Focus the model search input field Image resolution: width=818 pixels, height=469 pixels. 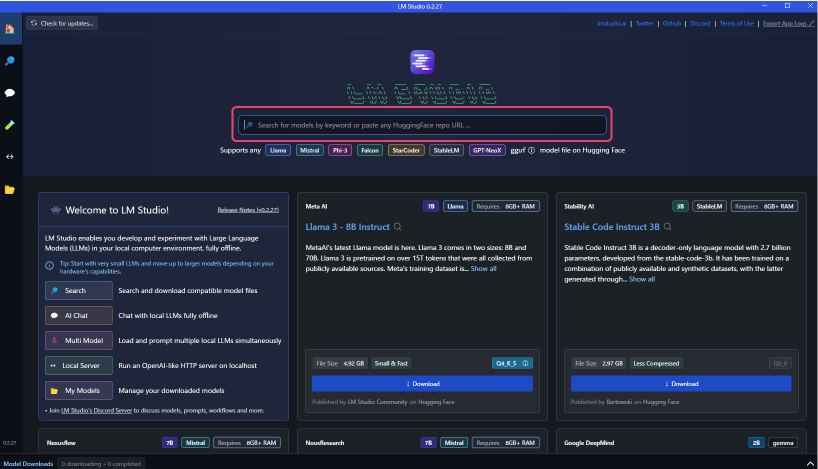[x=422, y=125]
